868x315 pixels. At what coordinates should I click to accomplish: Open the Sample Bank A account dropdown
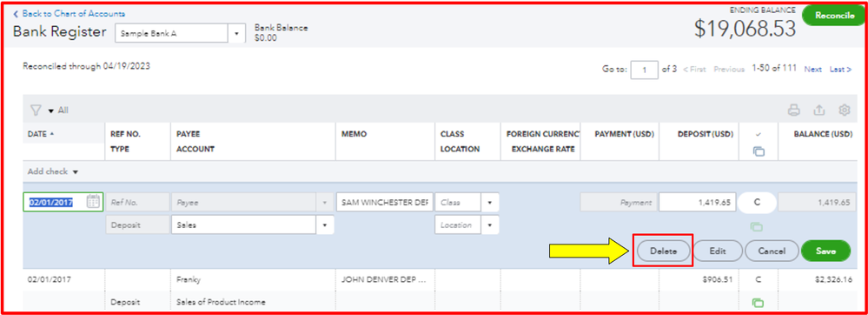click(237, 33)
